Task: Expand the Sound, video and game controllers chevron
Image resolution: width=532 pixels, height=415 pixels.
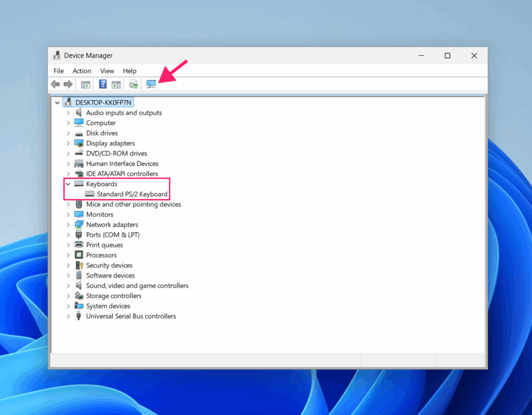Action: 68,286
